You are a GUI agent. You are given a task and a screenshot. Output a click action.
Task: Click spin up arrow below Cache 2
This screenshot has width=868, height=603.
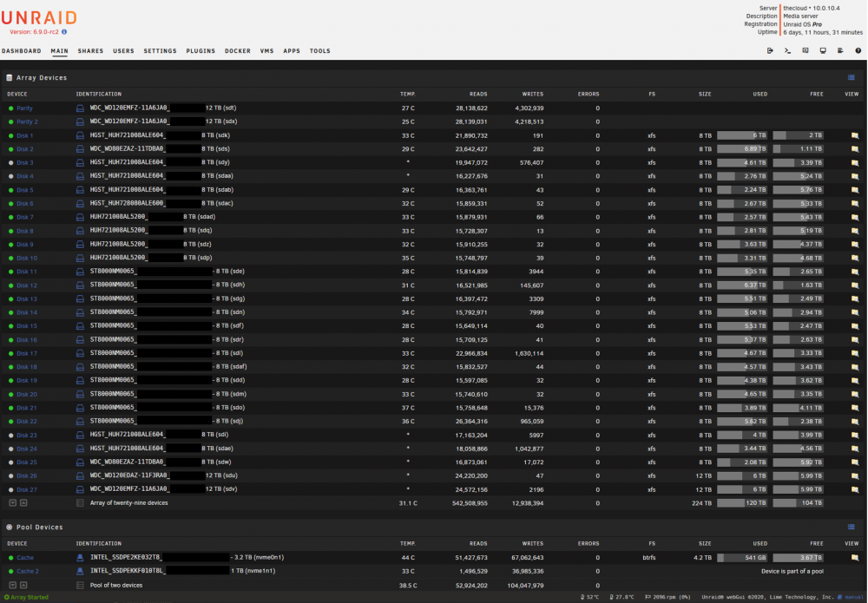(x=23, y=586)
